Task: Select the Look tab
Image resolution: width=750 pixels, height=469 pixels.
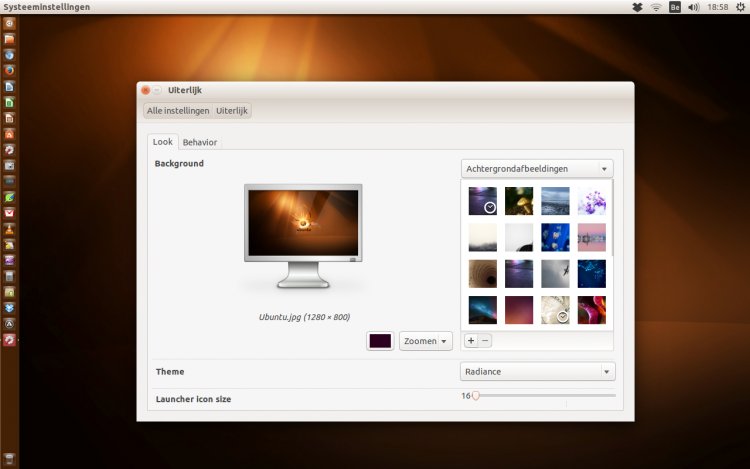Action: coord(162,142)
